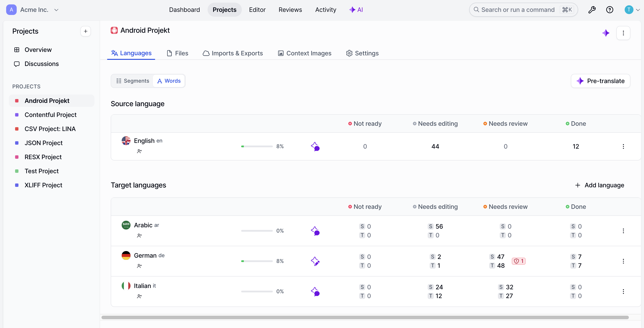Screen dimensions: 644x328
Task: Click the Italian flag icon
Action: click(126, 286)
